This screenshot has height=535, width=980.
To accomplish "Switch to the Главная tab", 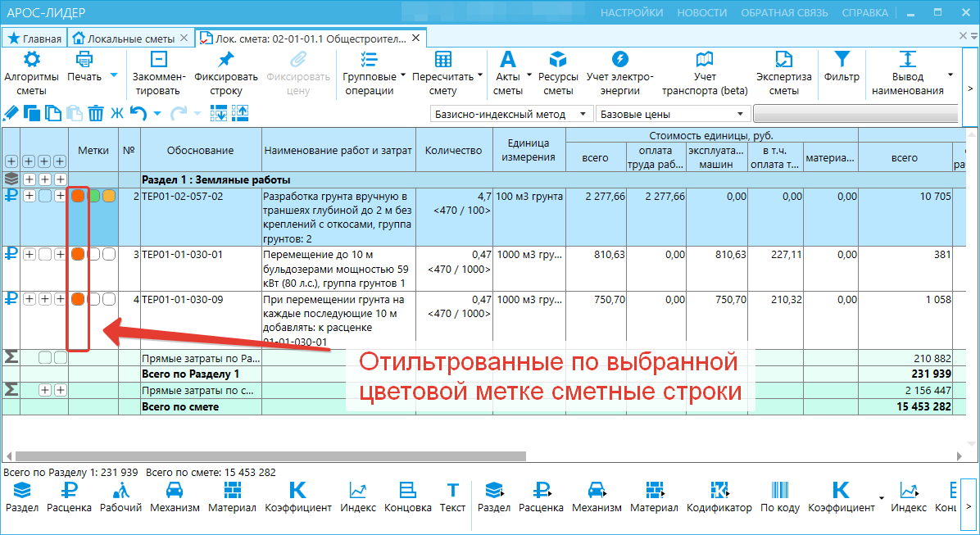I will tap(34, 39).
